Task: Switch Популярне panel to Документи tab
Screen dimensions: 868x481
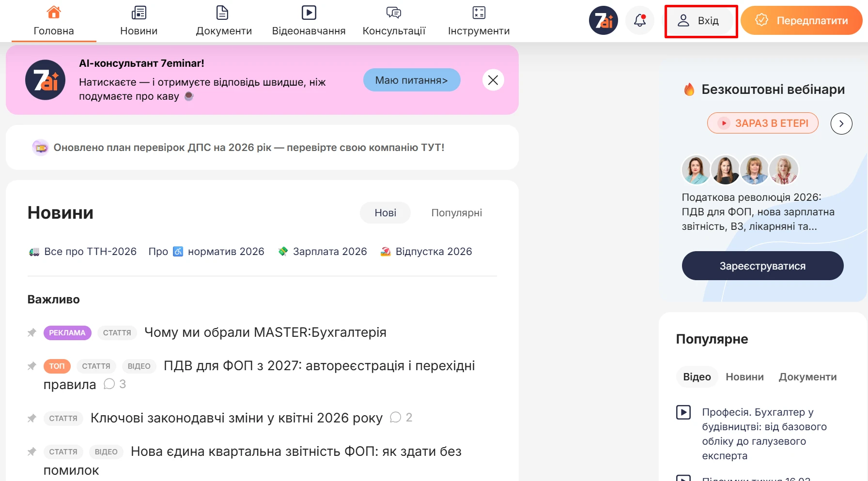Action: [807, 377]
